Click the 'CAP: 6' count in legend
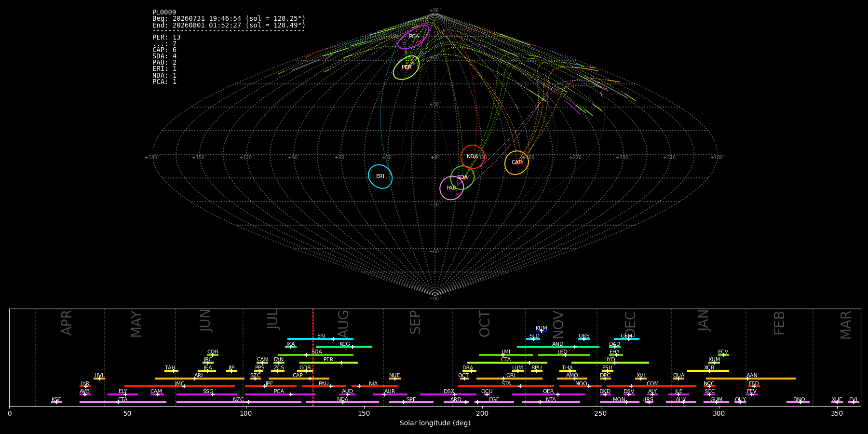The image size is (868, 434). (164, 50)
